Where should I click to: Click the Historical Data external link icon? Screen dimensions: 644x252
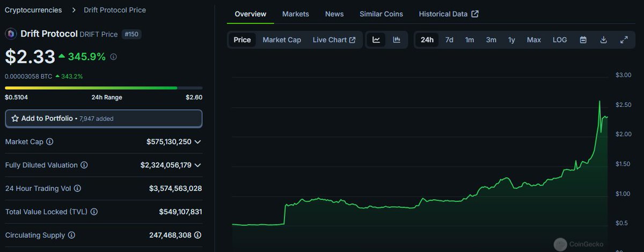(x=475, y=14)
